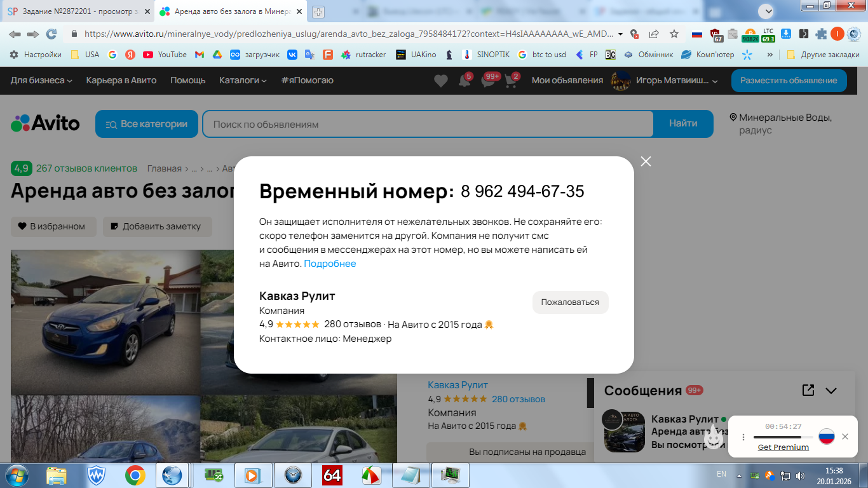
Task: Open the Главная breadcrumb link
Action: (165, 168)
